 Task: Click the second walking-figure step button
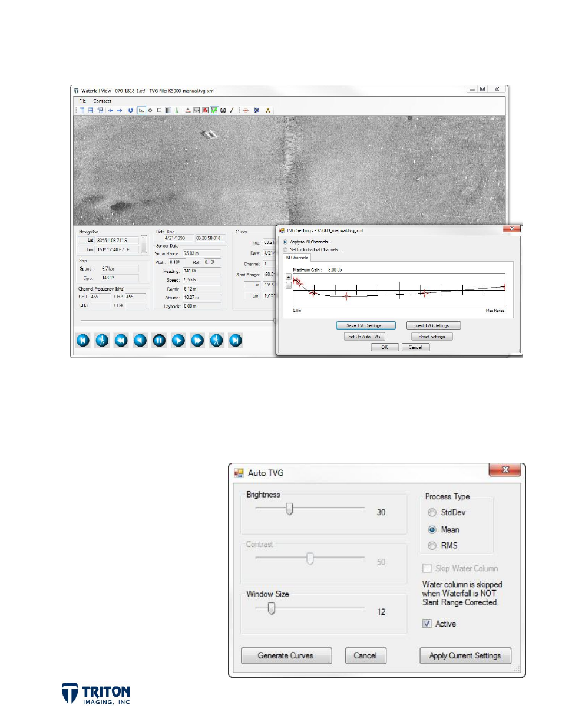[217, 340]
